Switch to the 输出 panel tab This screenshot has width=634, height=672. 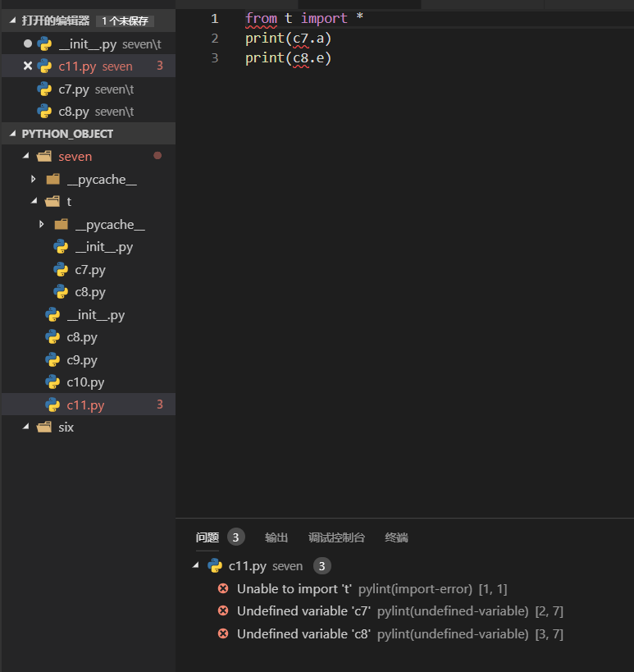(276, 538)
